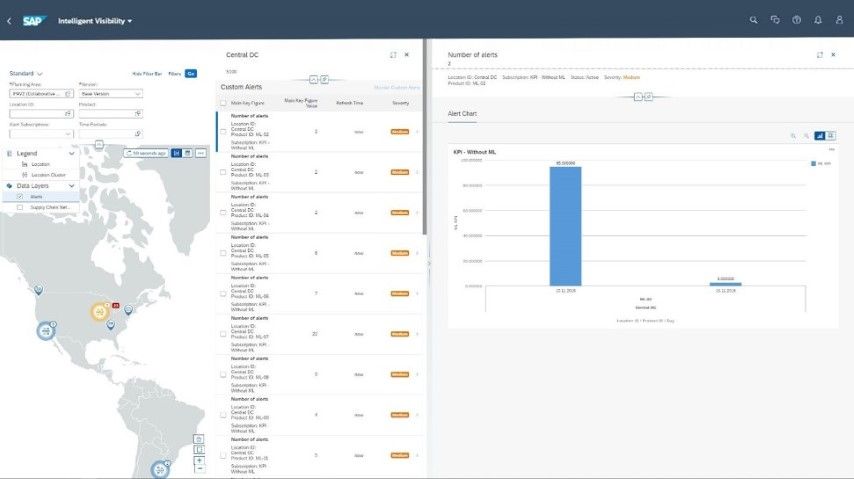The width and height of the screenshot is (854, 479).
Task: Click the cluster marker over South America
Action: click(160, 469)
